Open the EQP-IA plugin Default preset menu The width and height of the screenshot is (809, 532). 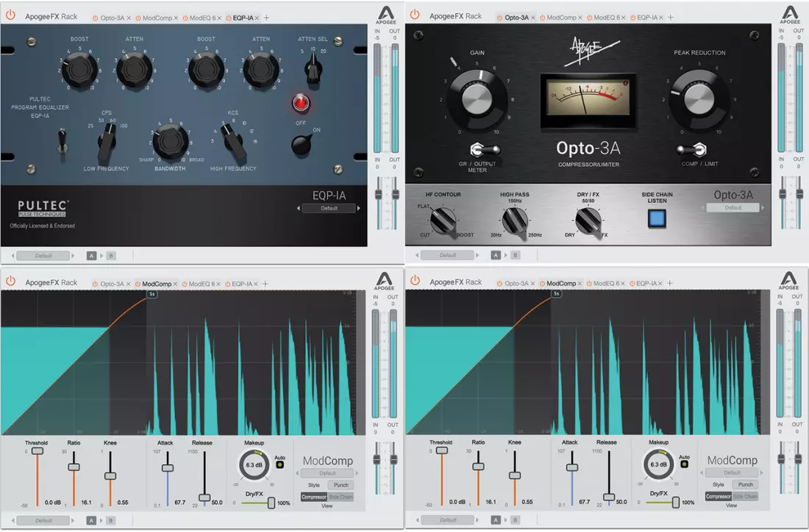pos(329,208)
